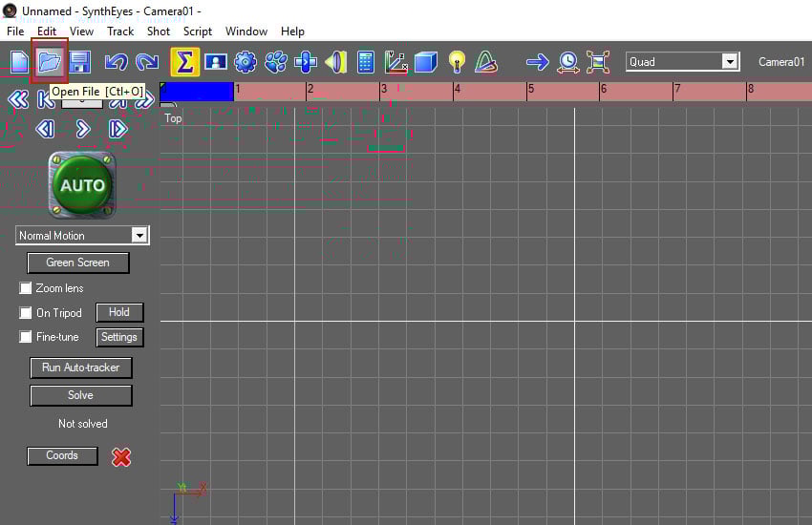Open the Tracker paw-print panel icon
The image size is (812, 525).
(275, 62)
